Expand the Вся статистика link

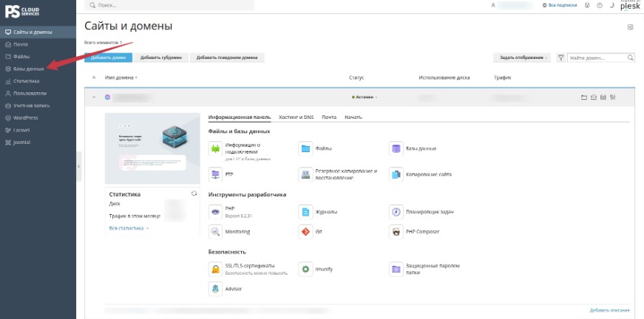pyautogui.click(x=129, y=228)
